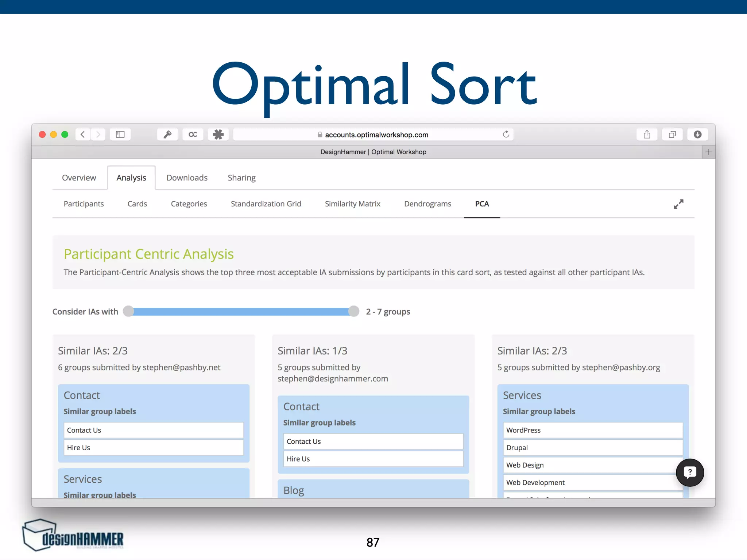747x560 pixels.
Task: Open the help chat bubble button
Action: tap(690, 472)
